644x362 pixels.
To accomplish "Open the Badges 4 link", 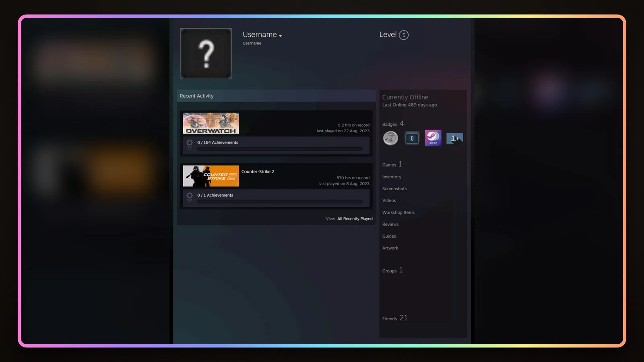I will pyautogui.click(x=393, y=124).
